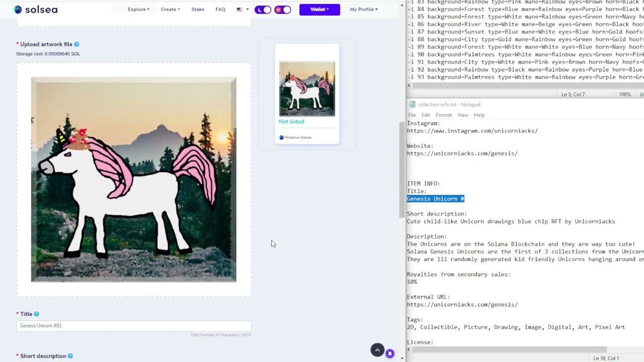Open the Notepad Help menu
Screen dimensions: 644x362
(479, 115)
